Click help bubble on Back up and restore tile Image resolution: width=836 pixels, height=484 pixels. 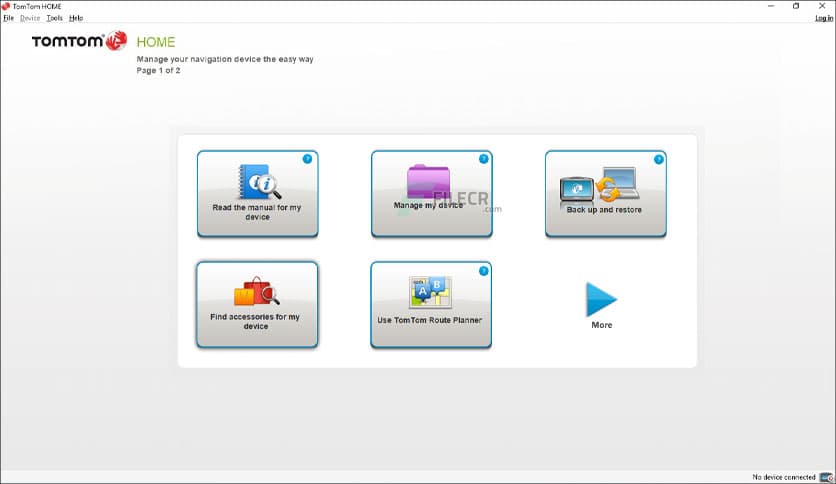[658, 159]
